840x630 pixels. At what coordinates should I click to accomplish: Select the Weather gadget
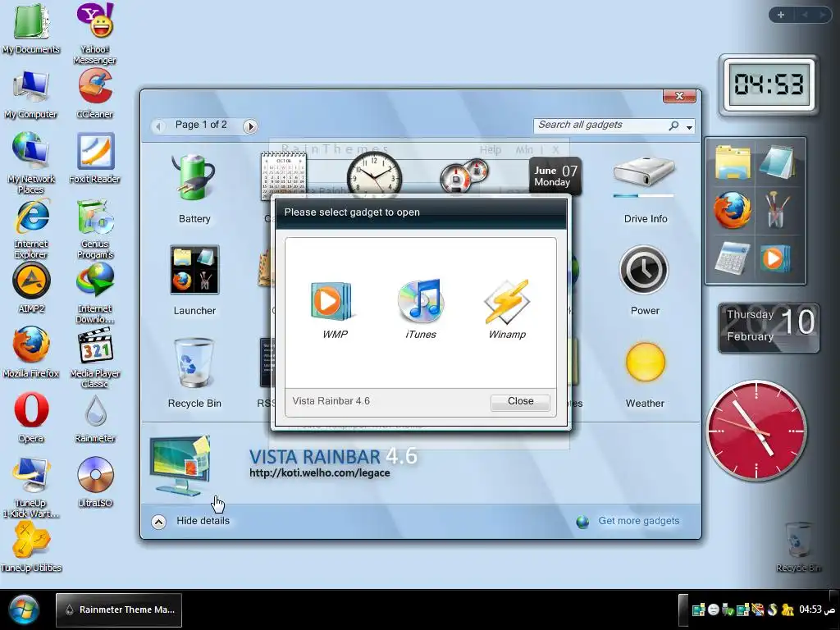click(645, 363)
